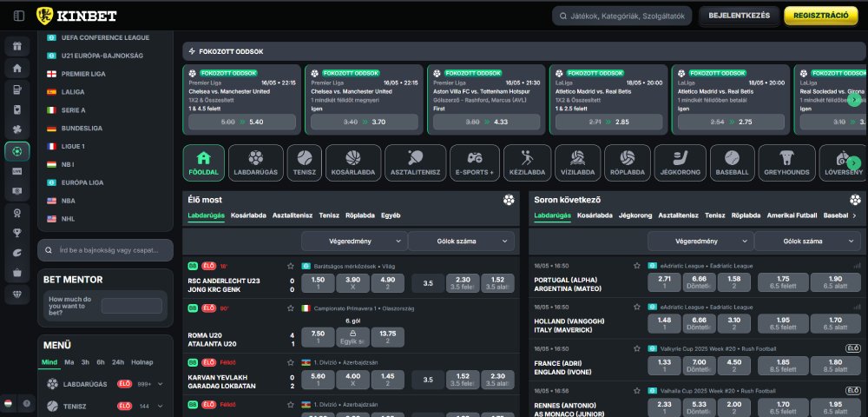This screenshot has height=417, width=868.
Task: Select the 24h filter tab in Menü
Action: pos(118,362)
